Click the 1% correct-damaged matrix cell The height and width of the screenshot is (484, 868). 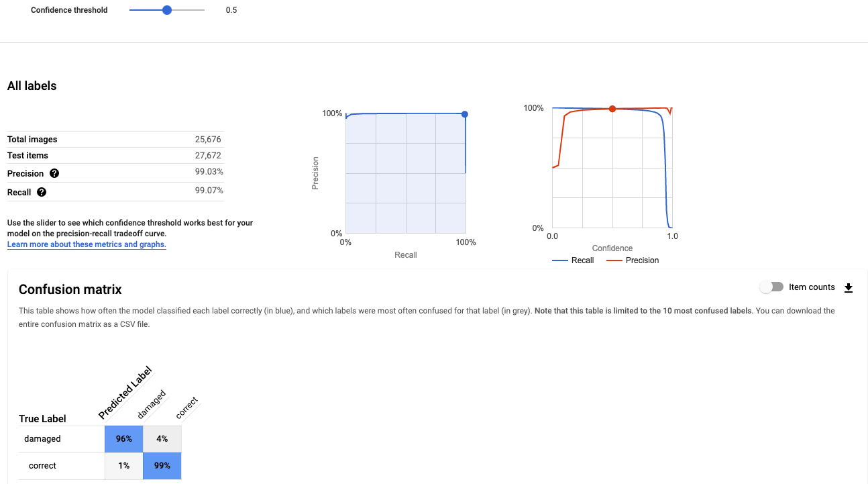(x=124, y=466)
